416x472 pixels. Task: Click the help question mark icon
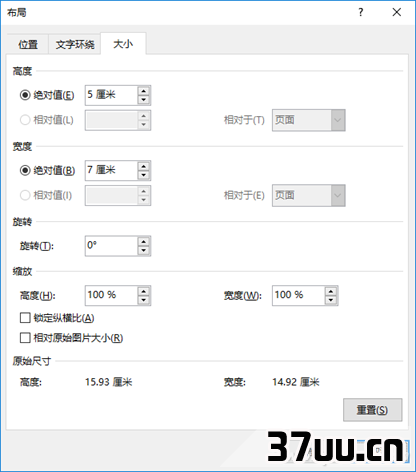point(361,12)
